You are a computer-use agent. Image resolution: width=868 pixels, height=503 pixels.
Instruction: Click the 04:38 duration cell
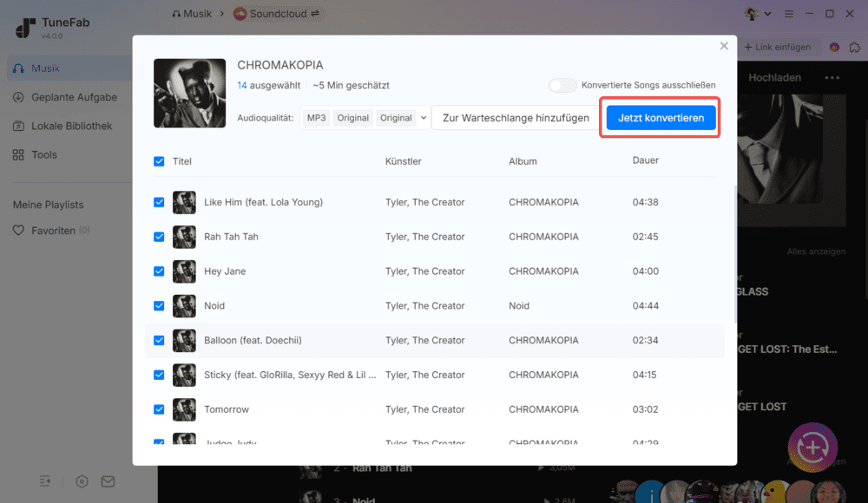tap(646, 202)
